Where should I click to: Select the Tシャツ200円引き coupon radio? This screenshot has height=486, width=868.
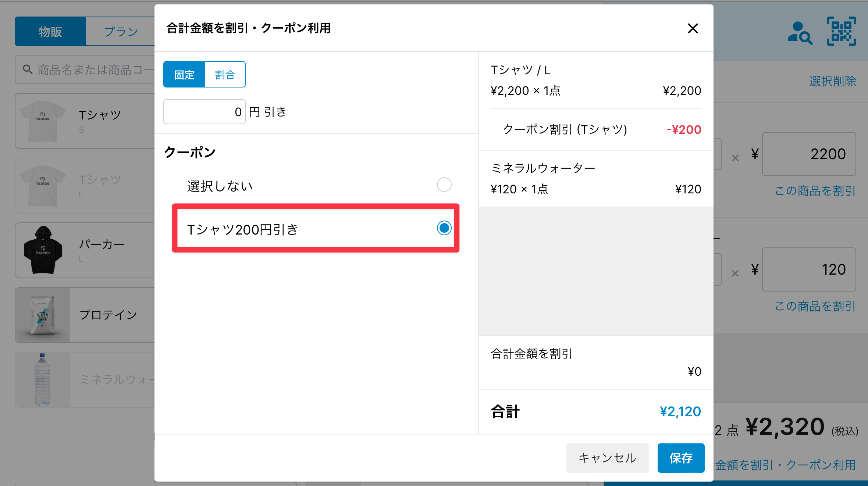coord(444,228)
